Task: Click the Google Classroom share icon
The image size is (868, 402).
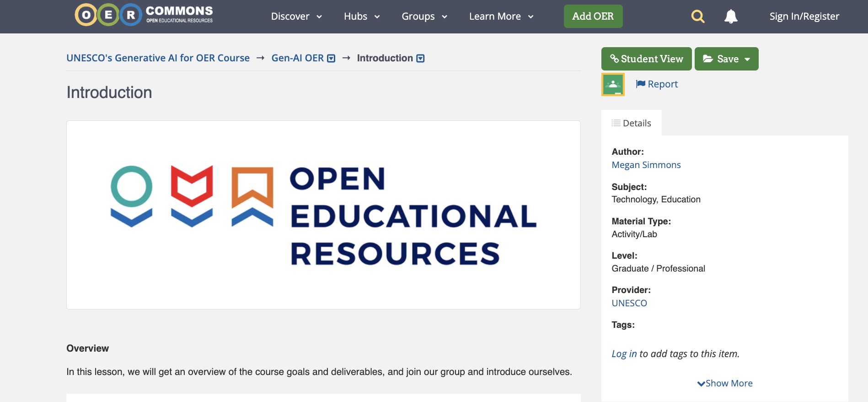Action: tap(613, 84)
